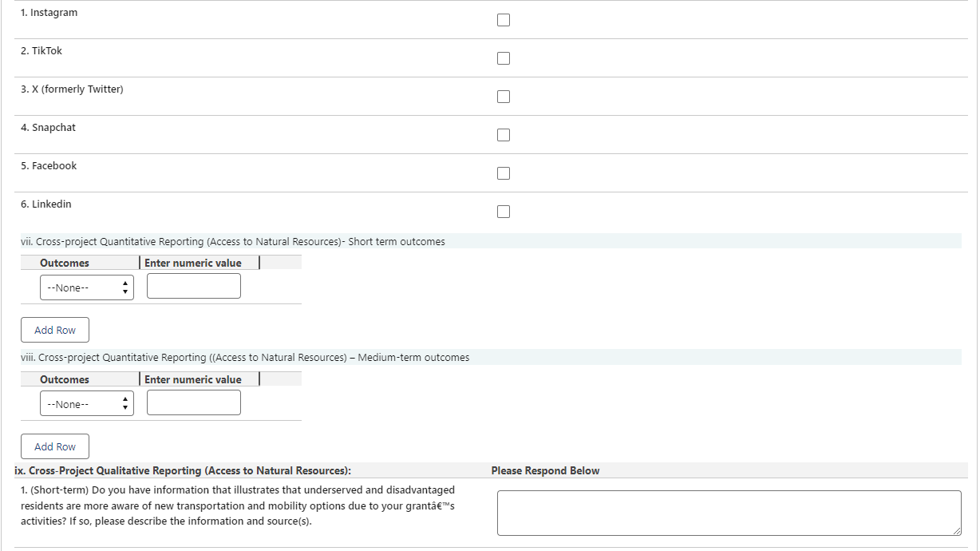Click Medium-term Outcomes column header
Screen dimensions: 980x551
pyautogui.click(x=65, y=379)
